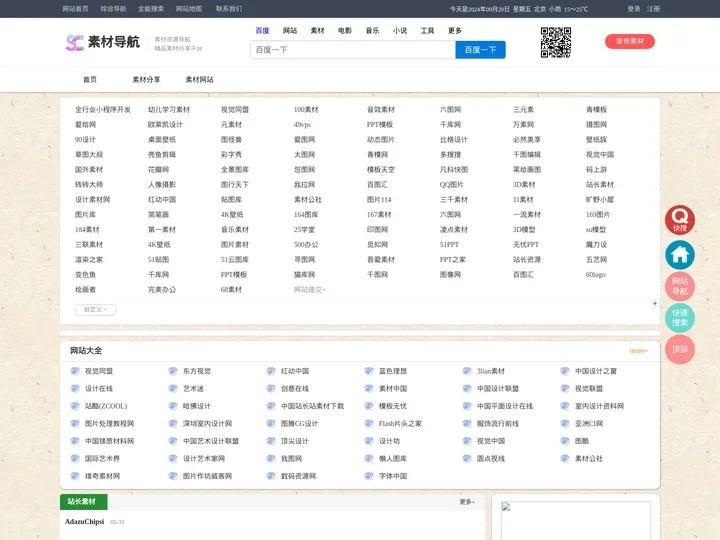Select the 网站 search tab
The image size is (720, 540).
[290, 31]
